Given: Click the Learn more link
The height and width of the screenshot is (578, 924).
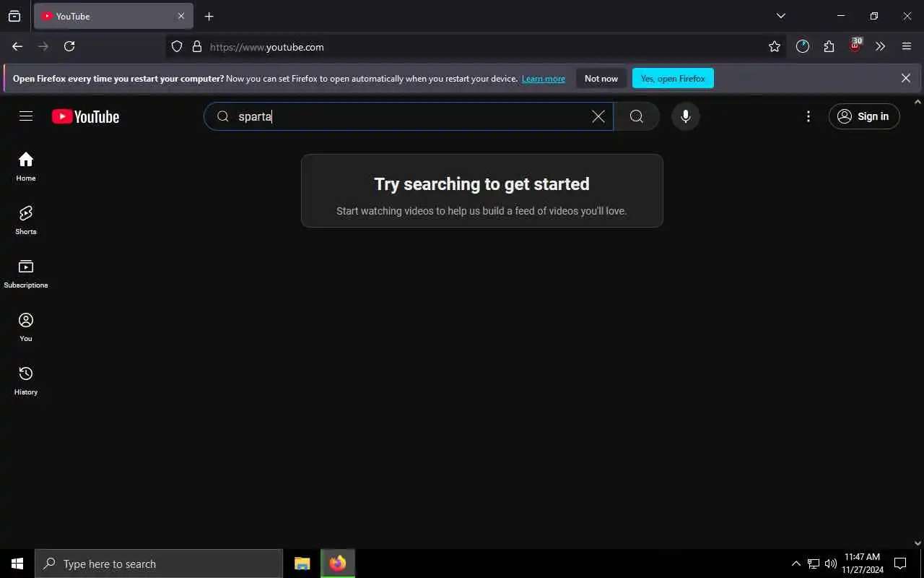Looking at the screenshot, I should pos(544,79).
